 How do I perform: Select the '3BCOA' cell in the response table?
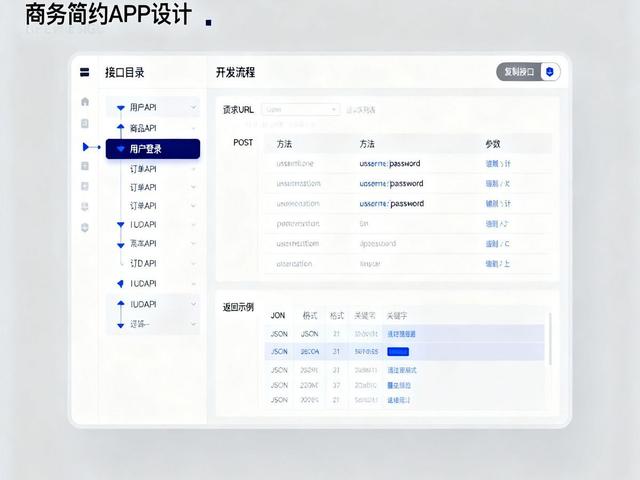coord(310,351)
